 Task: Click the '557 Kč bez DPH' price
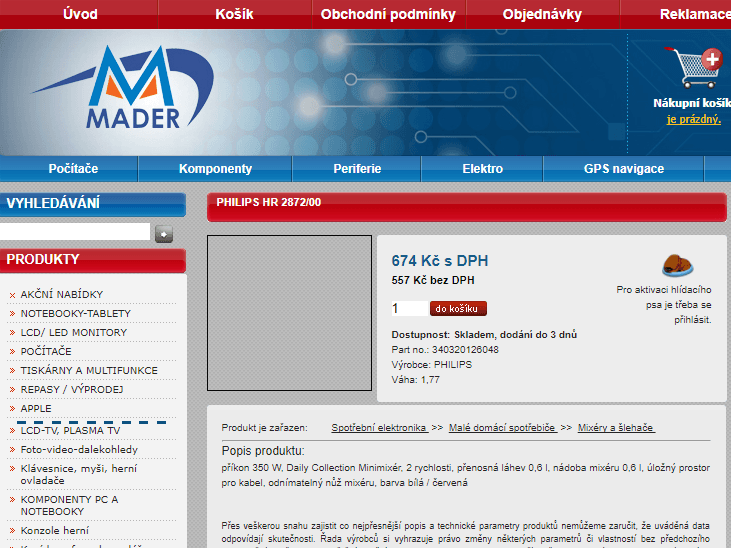click(433, 280)
